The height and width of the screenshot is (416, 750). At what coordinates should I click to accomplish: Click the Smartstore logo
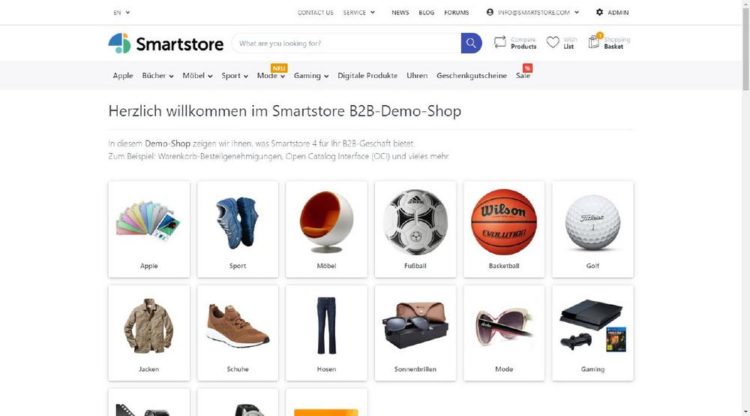(x=166, y=44)
